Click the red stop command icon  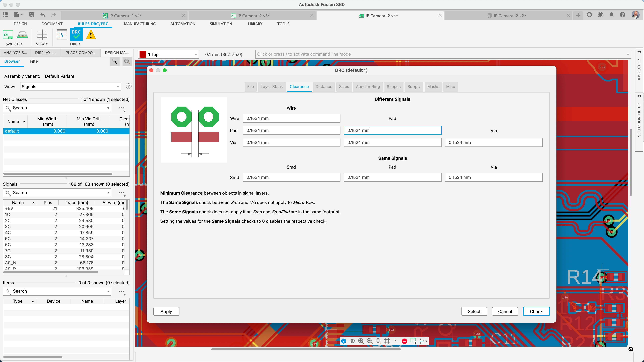coord(405,341)
